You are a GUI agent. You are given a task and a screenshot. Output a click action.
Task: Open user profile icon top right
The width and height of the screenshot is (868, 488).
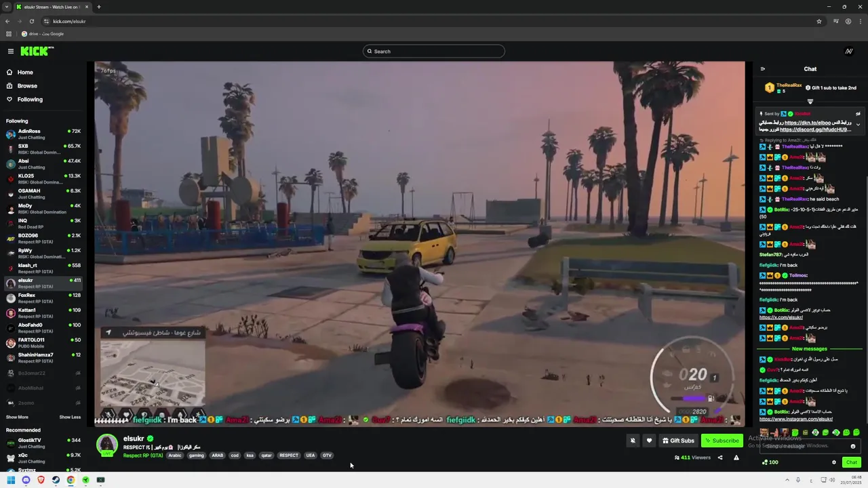click(849, 52)
